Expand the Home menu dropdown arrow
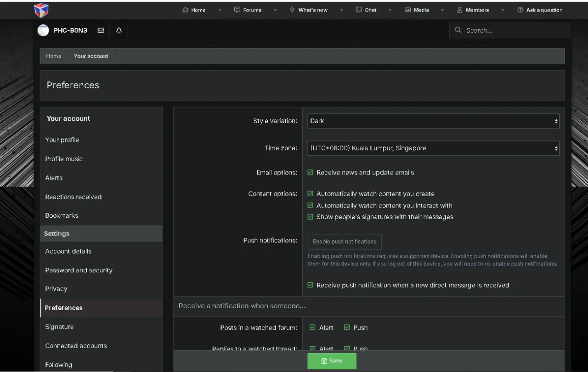 click(220, 10)
